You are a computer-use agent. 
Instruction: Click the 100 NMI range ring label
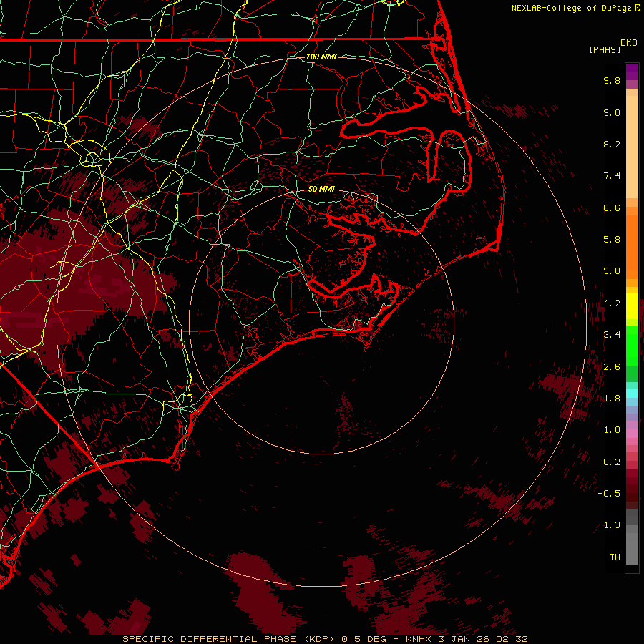coord(321,57)
